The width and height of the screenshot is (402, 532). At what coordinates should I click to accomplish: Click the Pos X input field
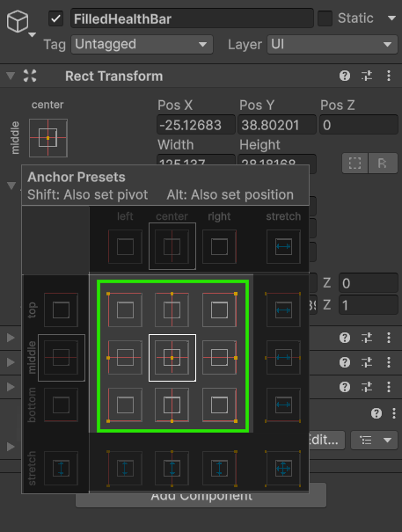[196, 125]
